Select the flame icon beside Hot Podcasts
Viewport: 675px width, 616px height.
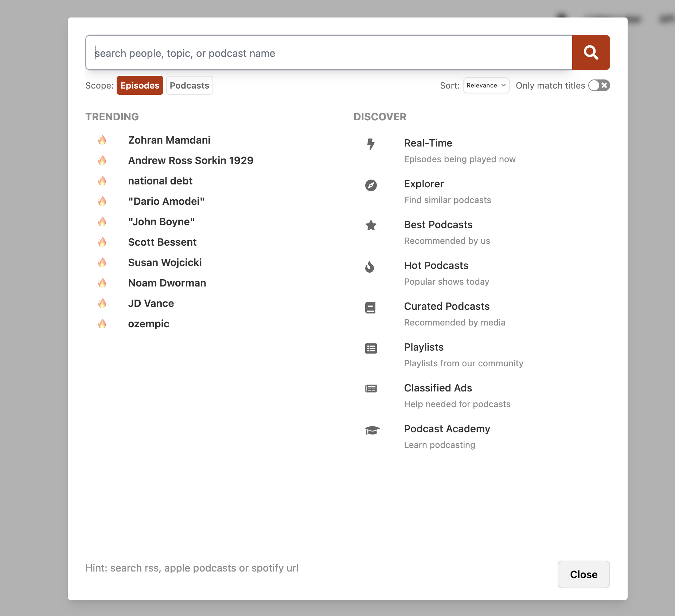(371, 267)
